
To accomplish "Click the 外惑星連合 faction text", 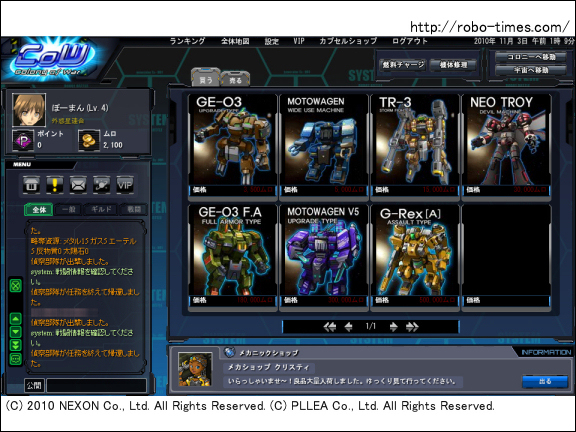I will (x=68, y=120).
